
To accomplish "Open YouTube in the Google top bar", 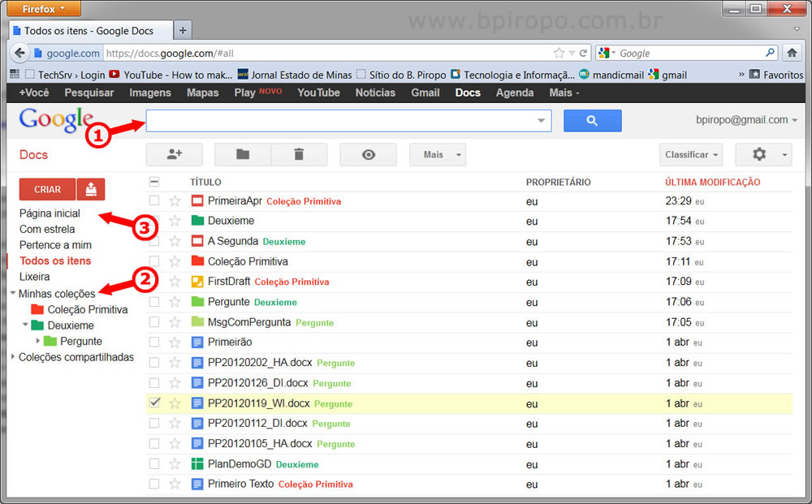I will tap(318, 93).
